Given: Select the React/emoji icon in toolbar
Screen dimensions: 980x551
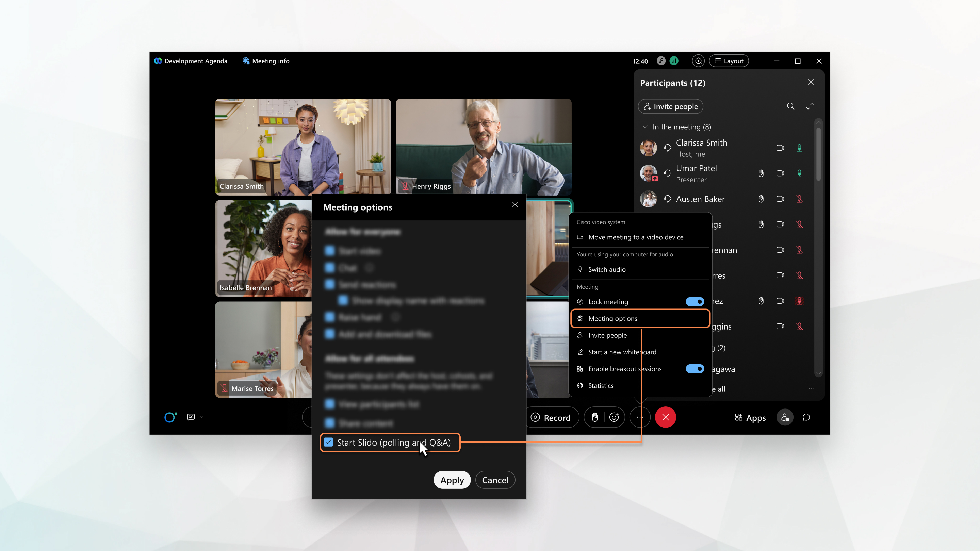Looking at the screenshot, I should click(x=615, y=417).
